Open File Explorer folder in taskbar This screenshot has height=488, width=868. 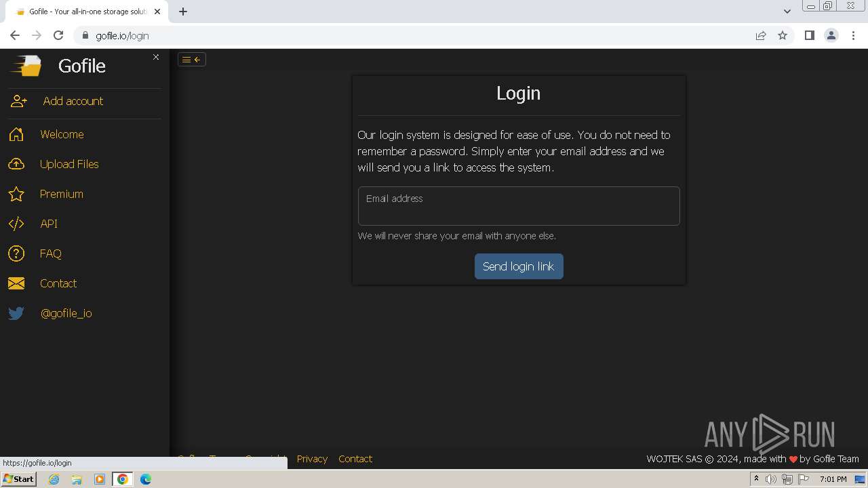click(77, 479)
